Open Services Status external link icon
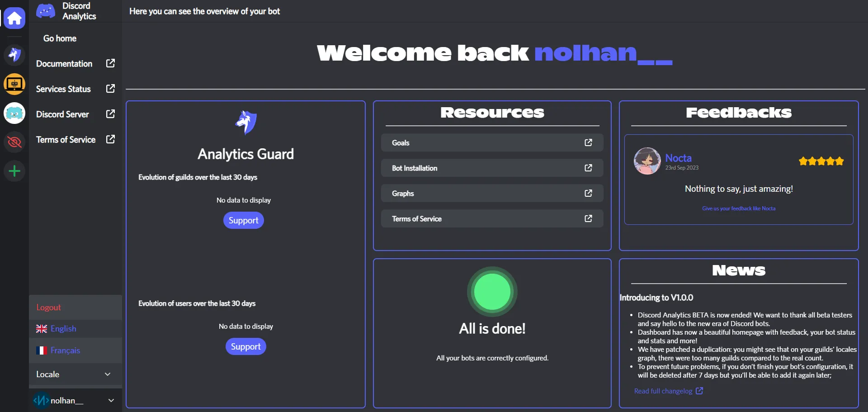This screenshot has width=868, height=412. (x=110, y=89)
